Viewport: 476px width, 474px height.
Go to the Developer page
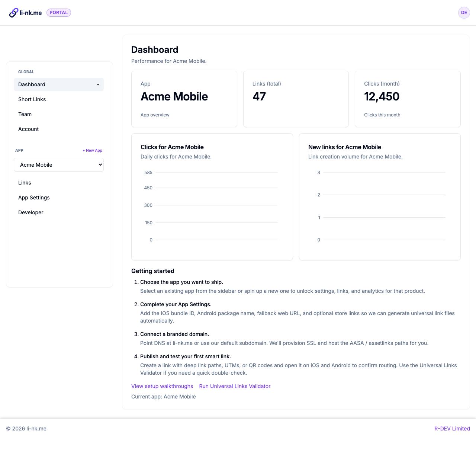tap(31, 212)
